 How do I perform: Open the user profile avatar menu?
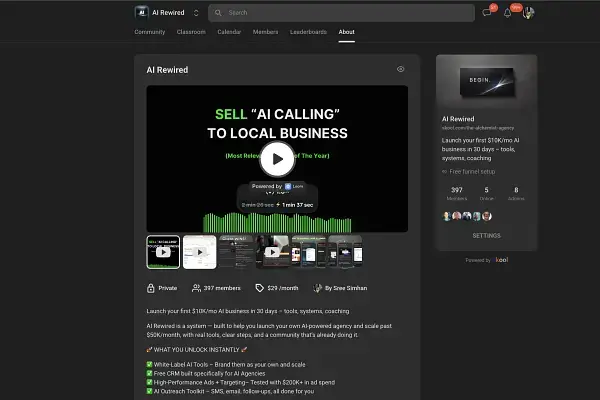click(528, 13)
